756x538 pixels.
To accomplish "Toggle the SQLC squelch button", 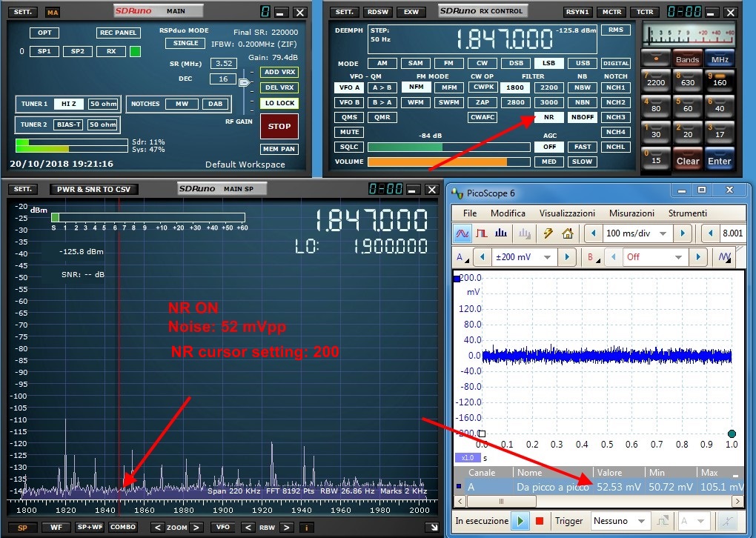I will [x=349, y=147].
